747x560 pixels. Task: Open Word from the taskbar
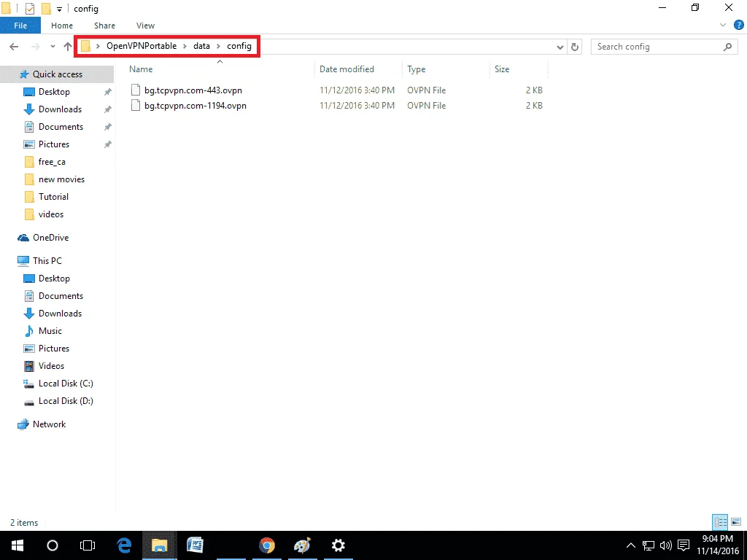(196, 545)
